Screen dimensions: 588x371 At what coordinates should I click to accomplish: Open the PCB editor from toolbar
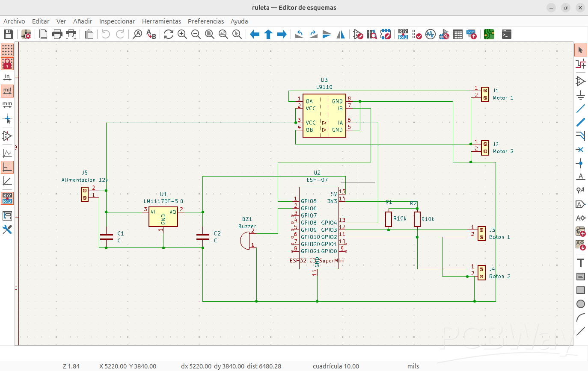coord(489,34)
